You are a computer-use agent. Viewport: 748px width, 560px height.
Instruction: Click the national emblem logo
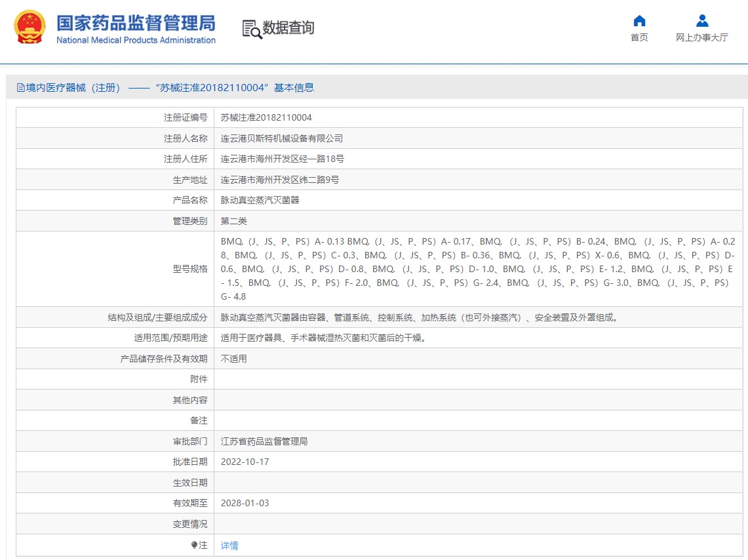pyautogui.click(x=30, y=27)
